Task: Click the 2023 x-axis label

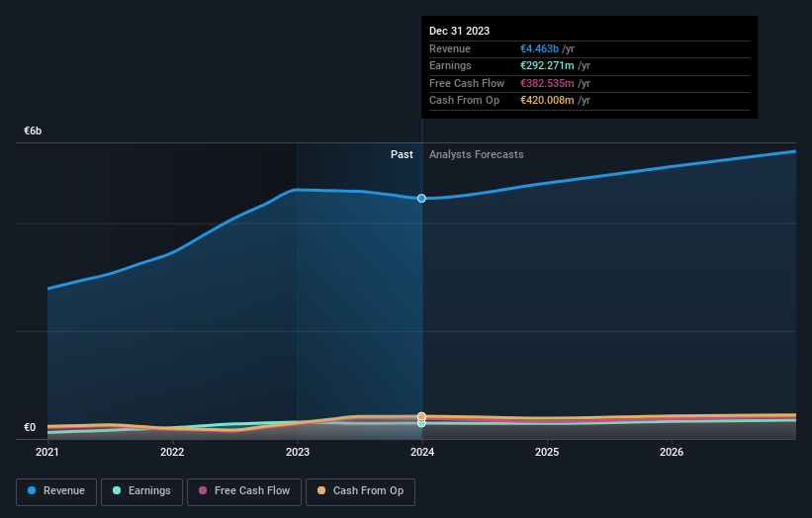Action: pyautogui.click(x=298, y=452)
